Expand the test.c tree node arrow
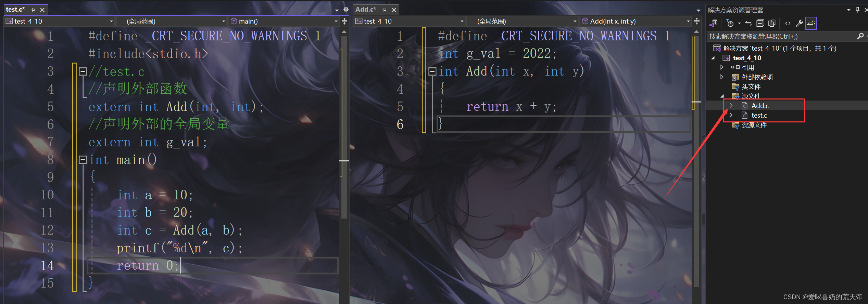Viewport: 868px width, 304px height. pyautogui.click(x=731, y=115)
